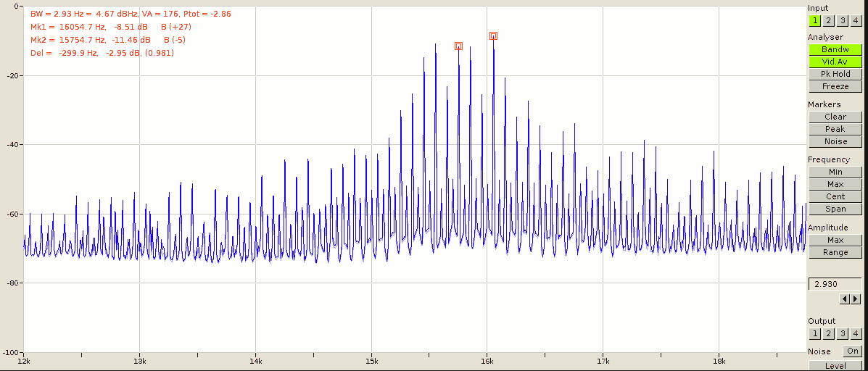
Task: Select Input channel 4
Action: [856, 21]
